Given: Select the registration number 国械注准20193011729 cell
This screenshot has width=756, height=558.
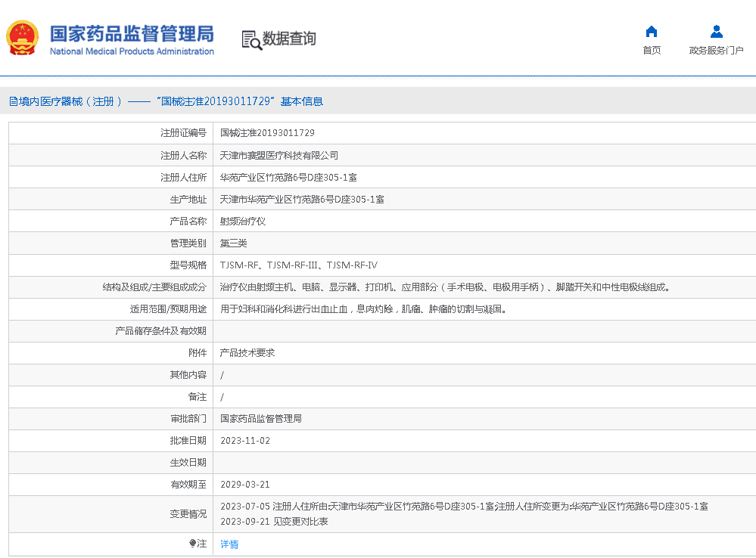Looking at the screenshot, I should point(267,133).
